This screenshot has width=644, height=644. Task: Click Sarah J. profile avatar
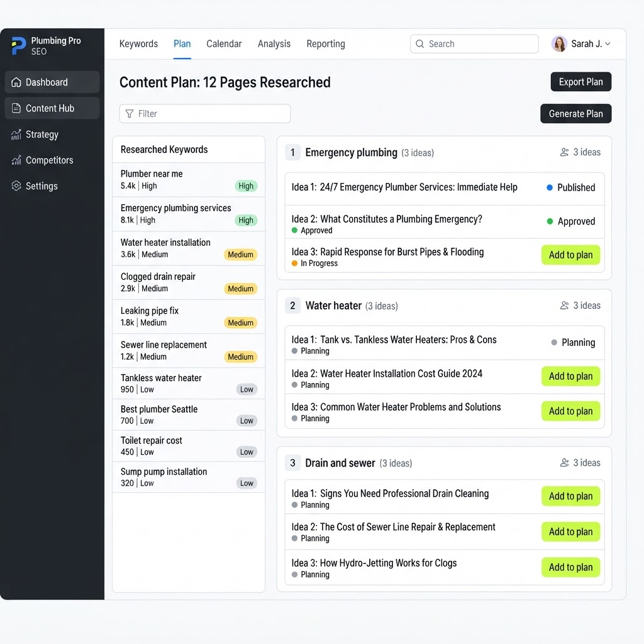coord(559,44)
